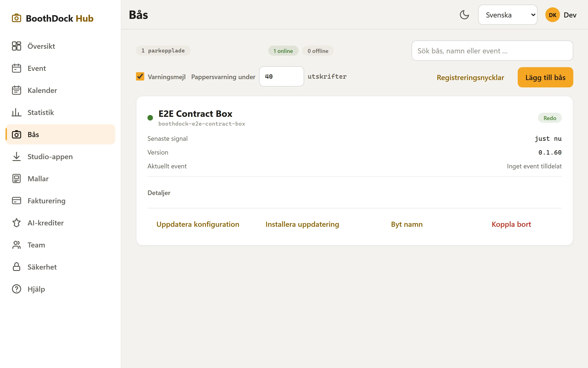The width and height of the screenshot is (588, 368).
Task: Click the Redo status badge
Action: pyautogui.click(x=550, y=118)
